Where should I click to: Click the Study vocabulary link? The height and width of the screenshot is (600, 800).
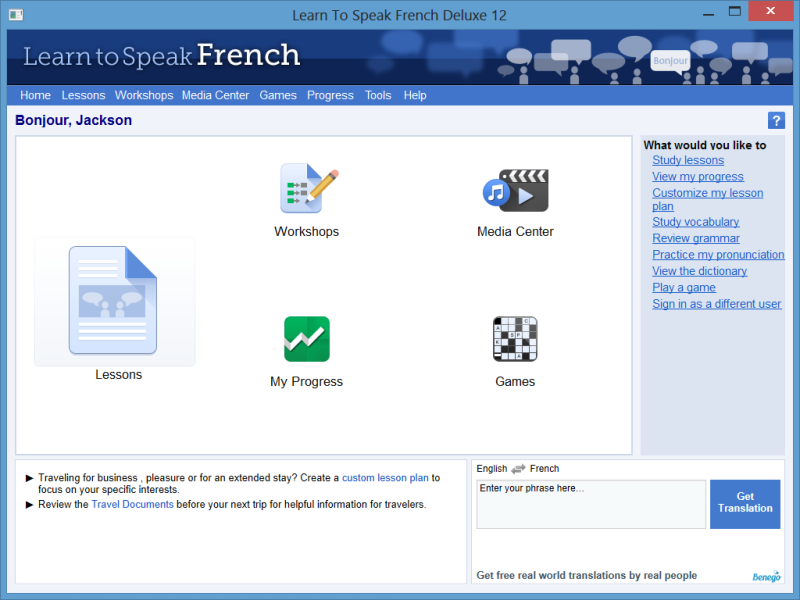pos(695,222)
